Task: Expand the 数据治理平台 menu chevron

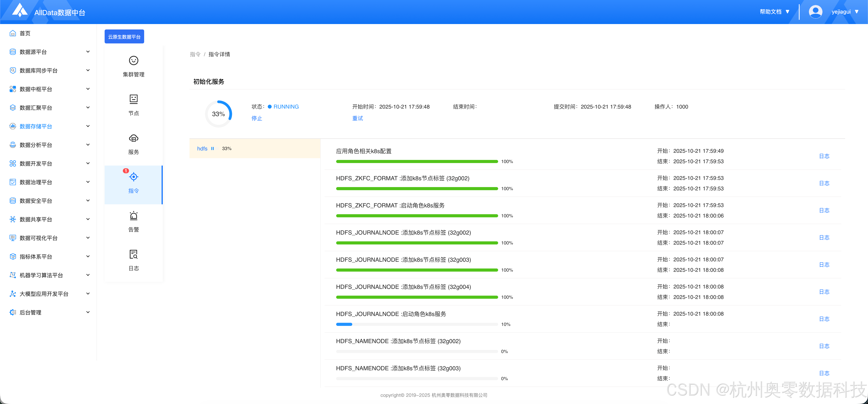Action: pos(88,182)
